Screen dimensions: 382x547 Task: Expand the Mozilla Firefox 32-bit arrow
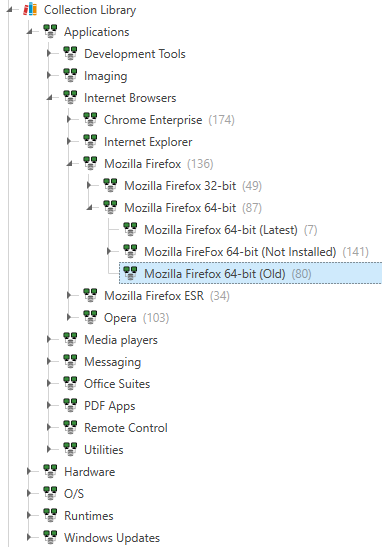[89, 185]
